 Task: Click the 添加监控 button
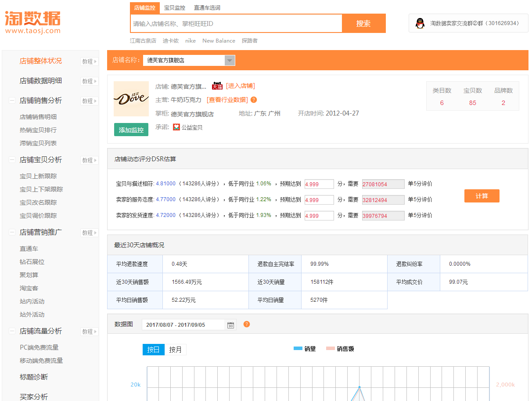click(131, 130)
